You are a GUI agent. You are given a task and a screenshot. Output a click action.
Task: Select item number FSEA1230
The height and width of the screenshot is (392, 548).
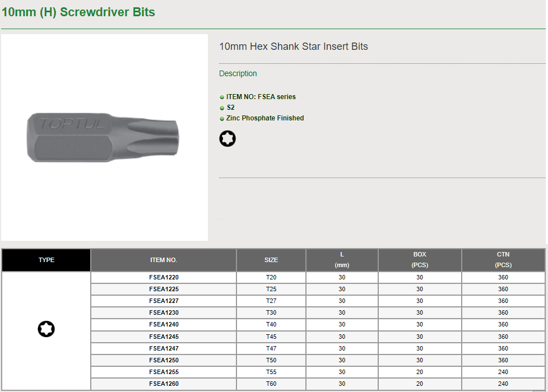coord(164,312)
